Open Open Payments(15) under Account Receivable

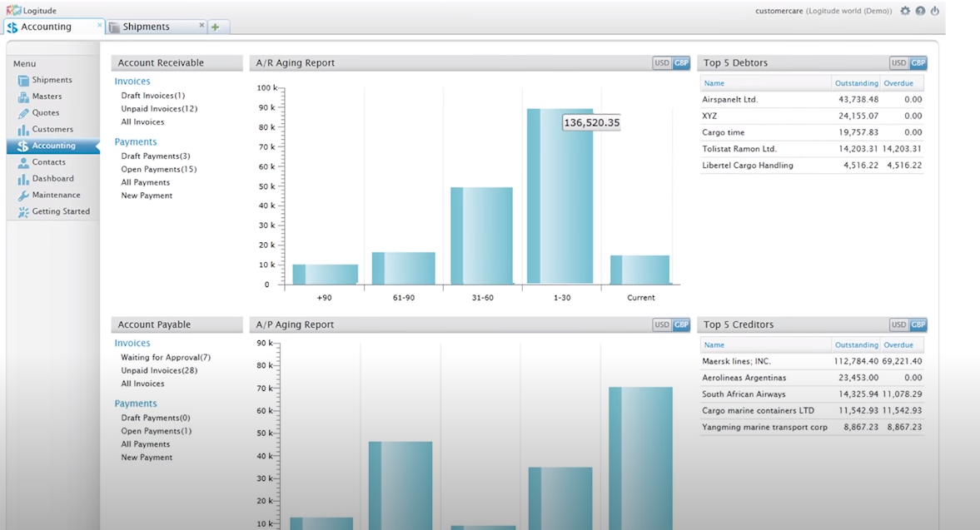pos(159,169)
